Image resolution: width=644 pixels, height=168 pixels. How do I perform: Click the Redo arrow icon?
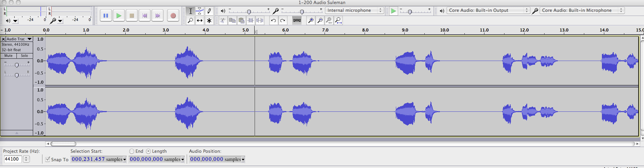[x=282, y=20]
